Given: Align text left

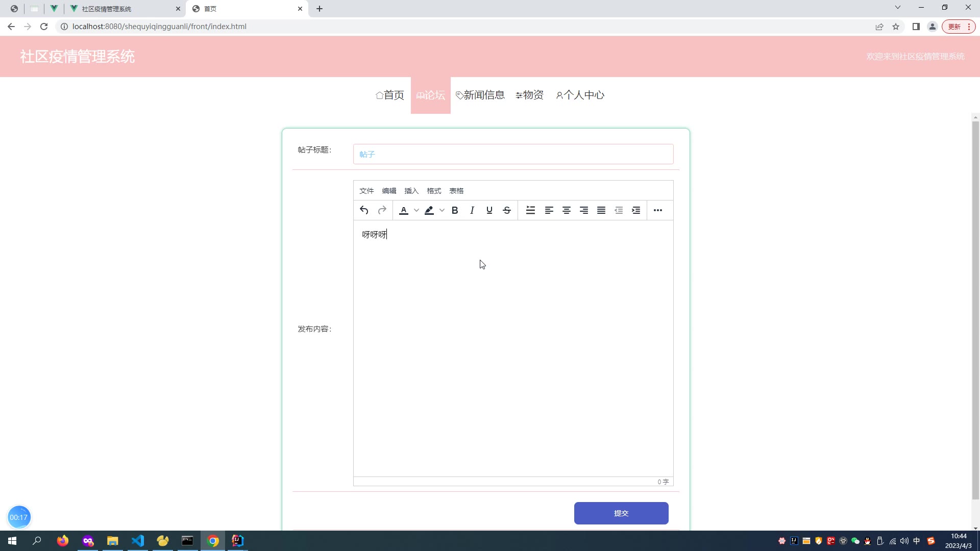Looking at the screenshot, I should click(549, 210).
